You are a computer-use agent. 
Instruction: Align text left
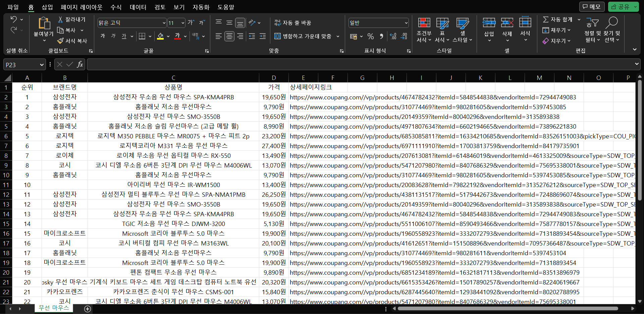pyautogui.click(x=219, y=36)
